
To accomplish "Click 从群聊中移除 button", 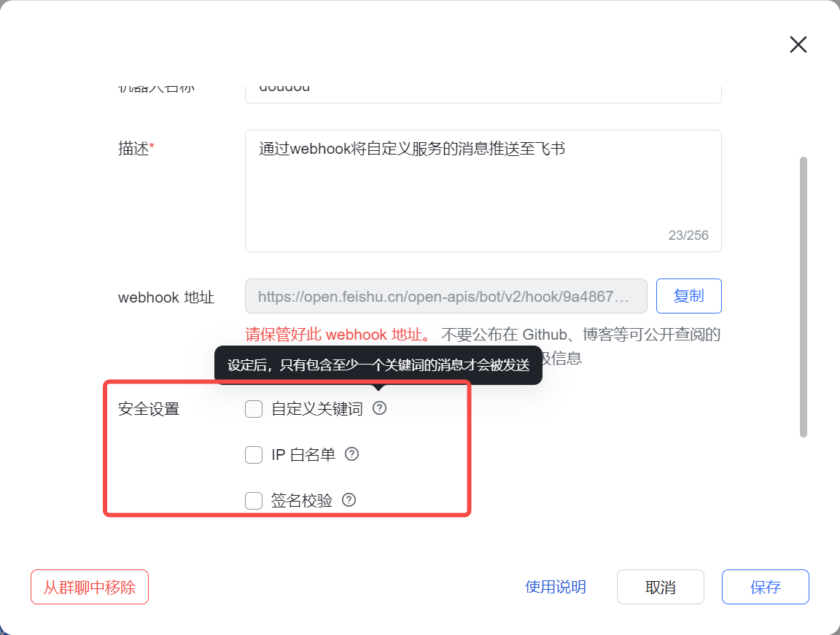I will click(90, 587).
